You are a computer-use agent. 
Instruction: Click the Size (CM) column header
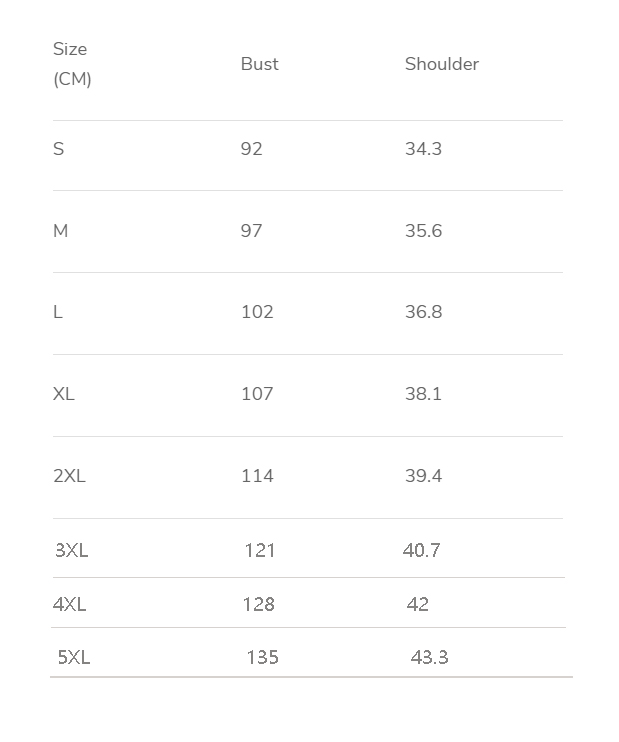point(71,64)
